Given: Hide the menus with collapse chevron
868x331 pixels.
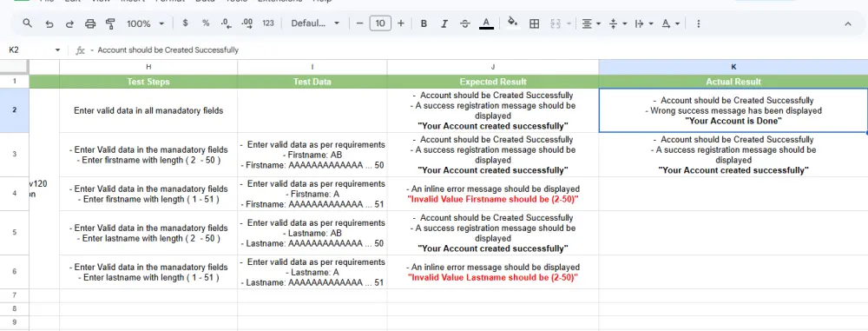Looking at the screenshot, I should coord(847,23).
